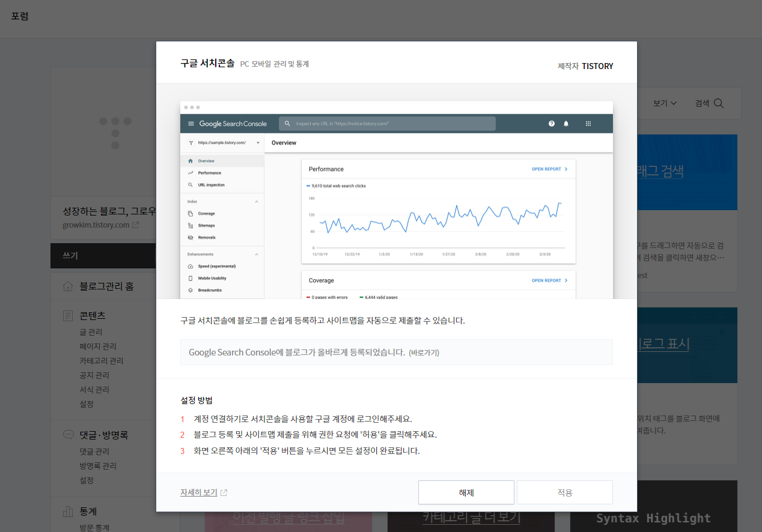Click the bar chart icon beside 통계
Viewport: 762px width, 532px height.
pyautogui.click(x=68, y=512)
